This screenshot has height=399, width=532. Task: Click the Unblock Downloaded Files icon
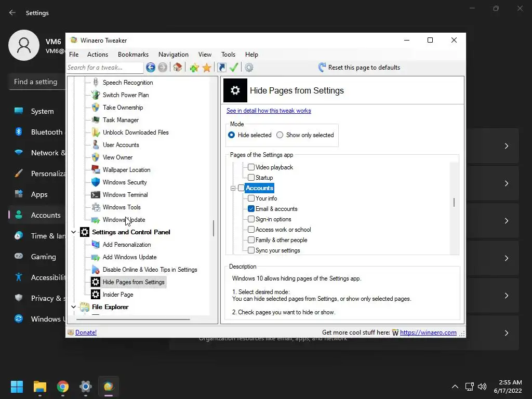pyautogui.click(x=96, y=132)
